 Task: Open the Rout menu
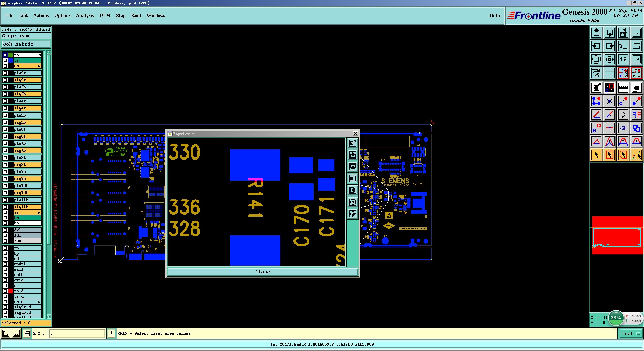coord(136,15)
